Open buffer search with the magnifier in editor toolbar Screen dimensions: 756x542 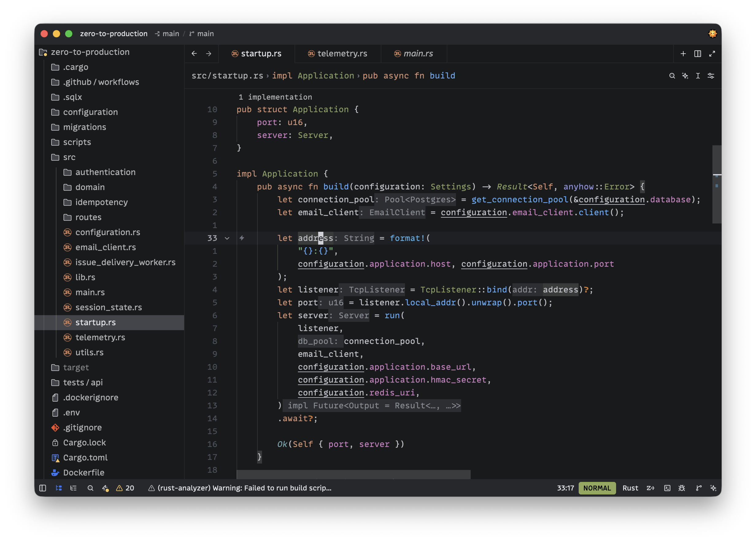click(672, 76)
